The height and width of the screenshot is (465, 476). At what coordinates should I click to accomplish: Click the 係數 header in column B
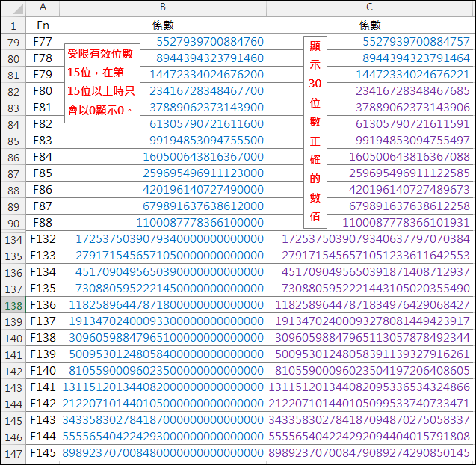coord(163,25)
